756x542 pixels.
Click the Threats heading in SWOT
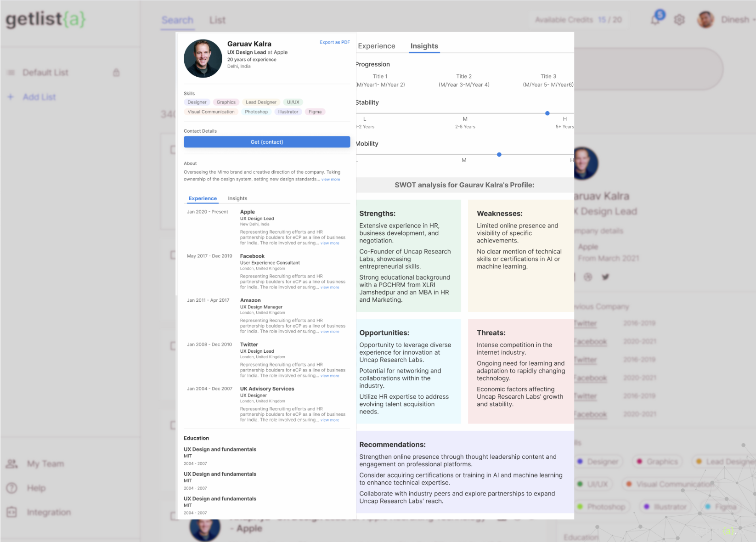pyautogui.click(x=491, y=333)
